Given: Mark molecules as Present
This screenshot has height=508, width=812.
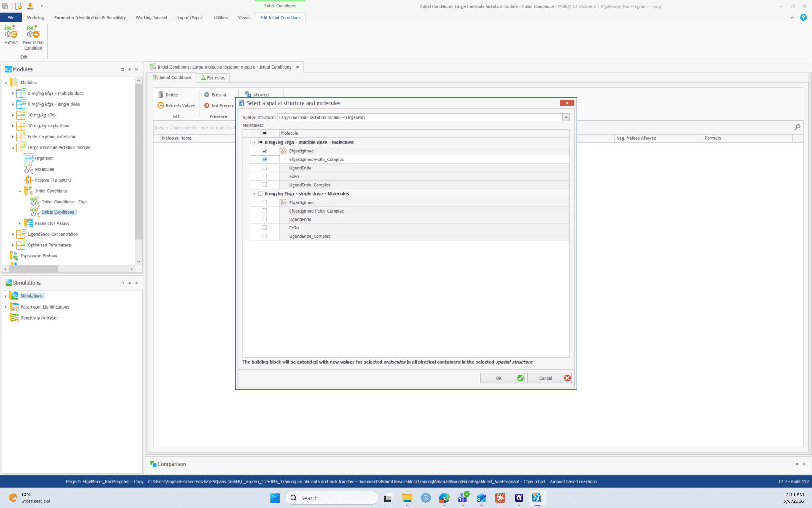Looking at the screenshot, I should click(215, 95).
